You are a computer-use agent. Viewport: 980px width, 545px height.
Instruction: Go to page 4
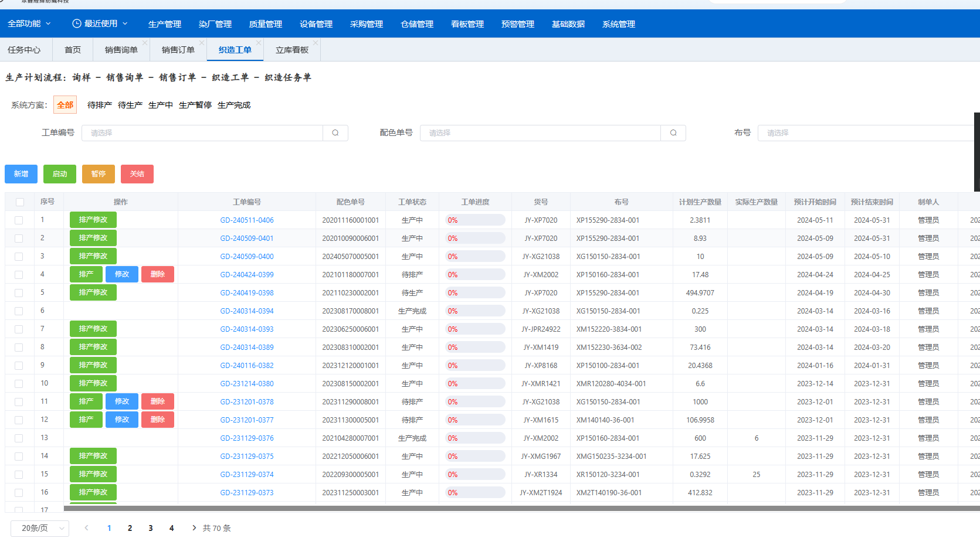(x=171, y=528)
